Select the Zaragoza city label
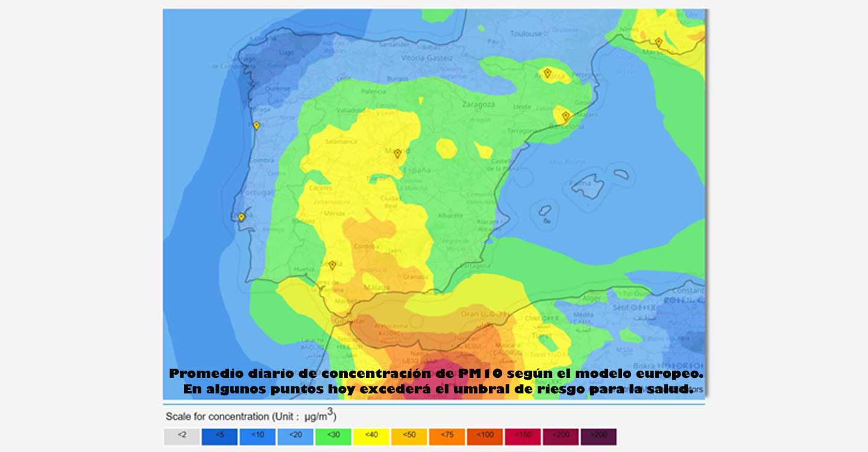 pos(478,104)
